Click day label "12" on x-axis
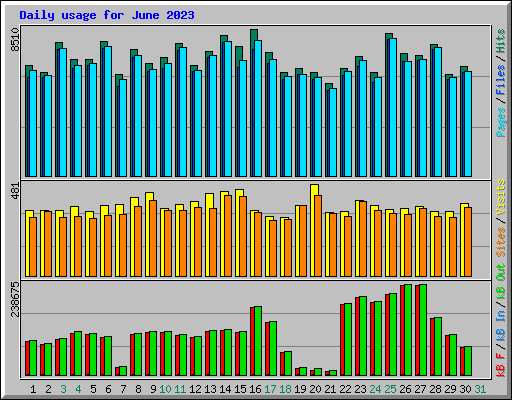This screenshot has height=400, width=512. pyautogui.click(x=195, y=389)
